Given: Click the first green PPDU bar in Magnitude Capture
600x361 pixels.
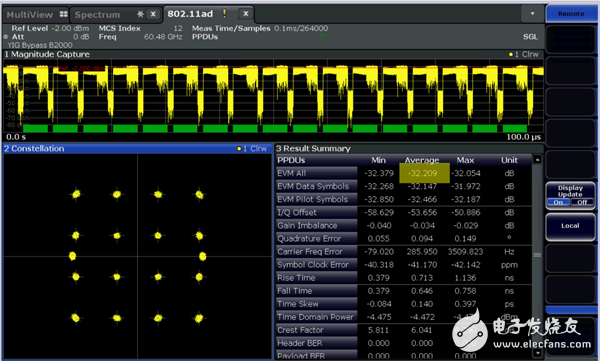Looking at the screenshot, I should tap(36, 128).
